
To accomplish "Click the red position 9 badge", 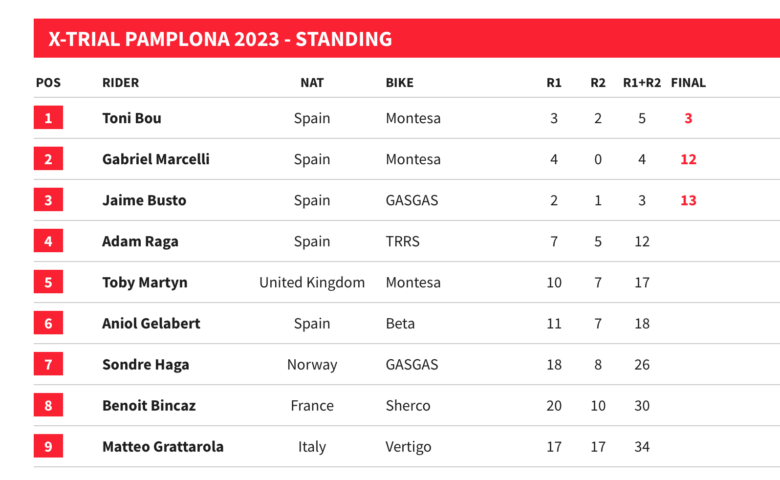I will tap(48, 446).
